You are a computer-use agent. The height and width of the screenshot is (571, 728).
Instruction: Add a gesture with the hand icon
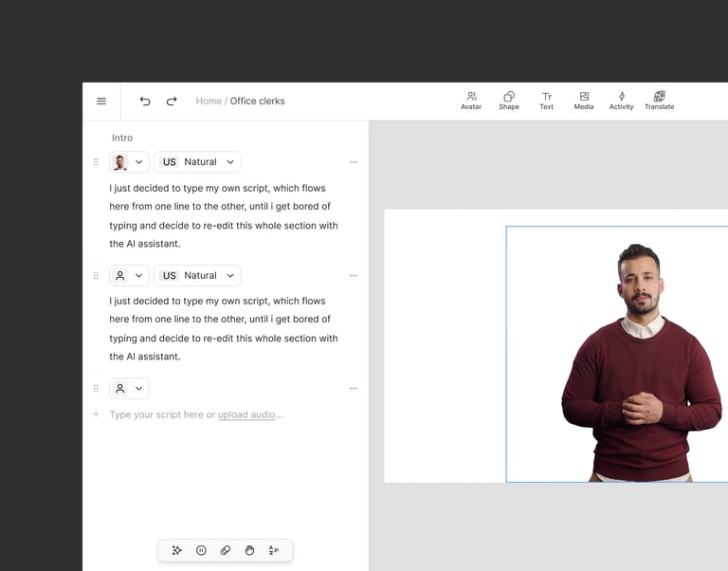click(x=249, y=550)
